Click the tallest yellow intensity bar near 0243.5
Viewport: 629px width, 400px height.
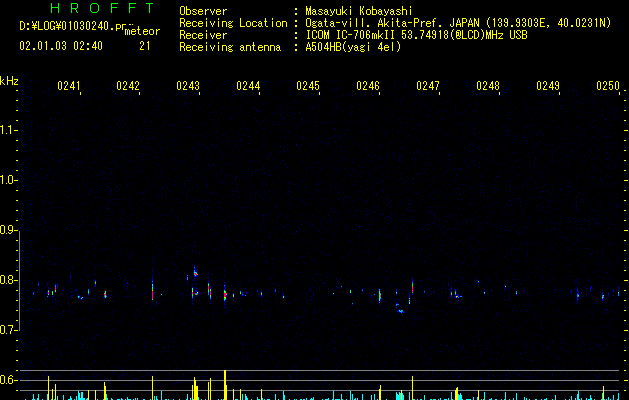[225, 385]
